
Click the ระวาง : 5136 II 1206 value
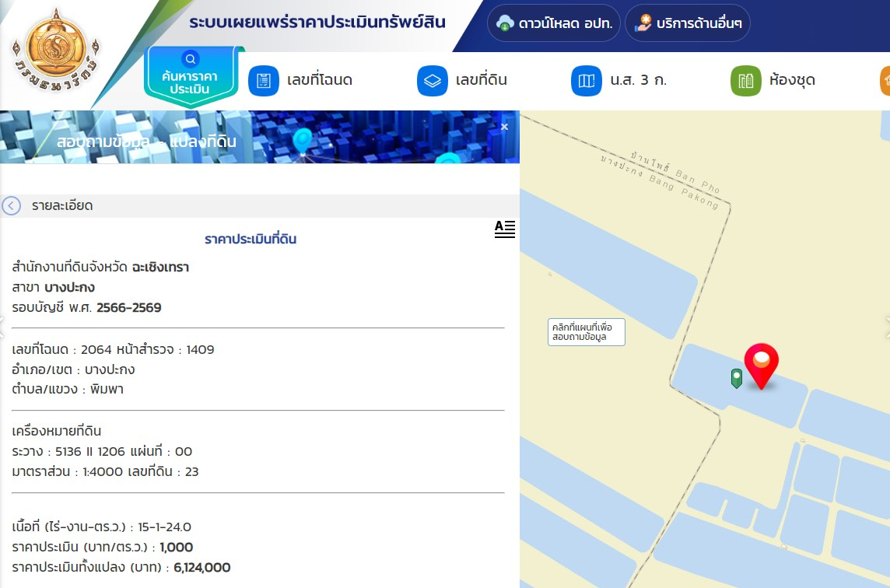click(68, 451)
